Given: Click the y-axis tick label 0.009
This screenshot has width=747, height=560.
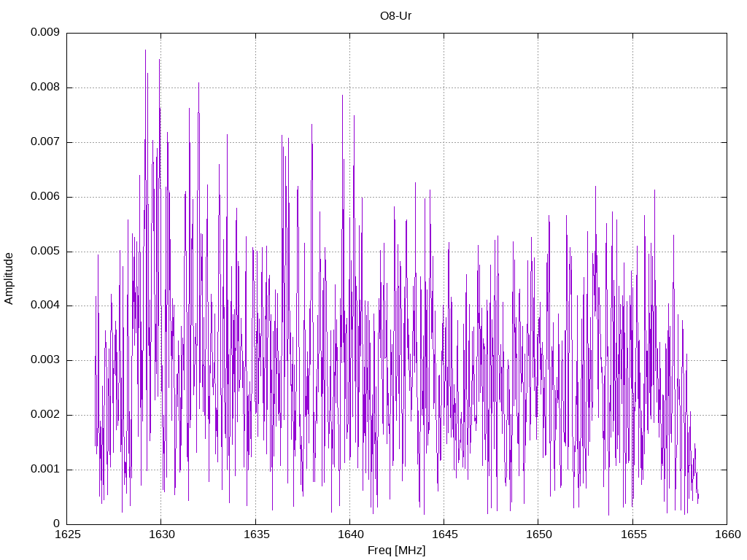Looking at the screenshot, I should click(45, 32).
